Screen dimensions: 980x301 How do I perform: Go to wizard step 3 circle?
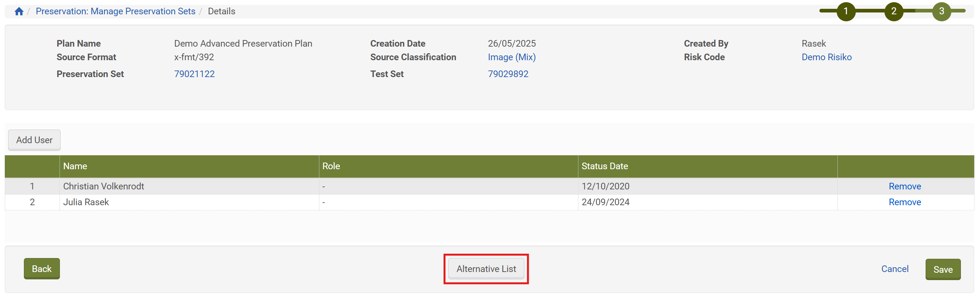point(941,11)
